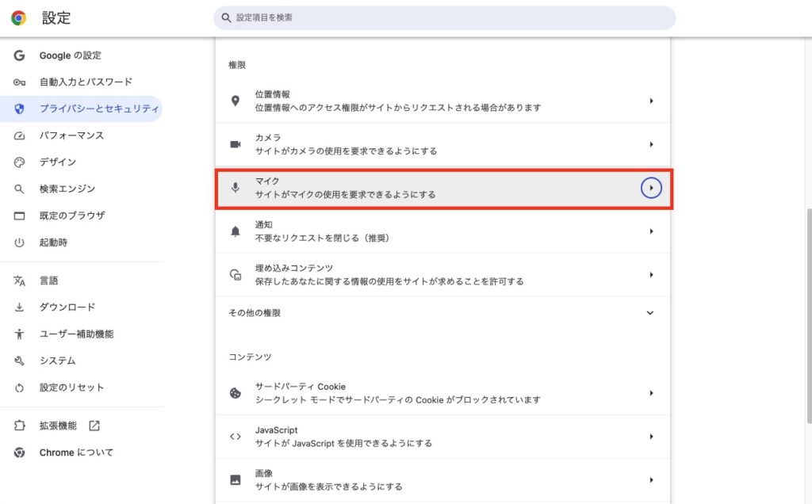This screenshot has width=812, height=504.
Task: Click the image icon for 画像
Action: [x=235, y=479]
